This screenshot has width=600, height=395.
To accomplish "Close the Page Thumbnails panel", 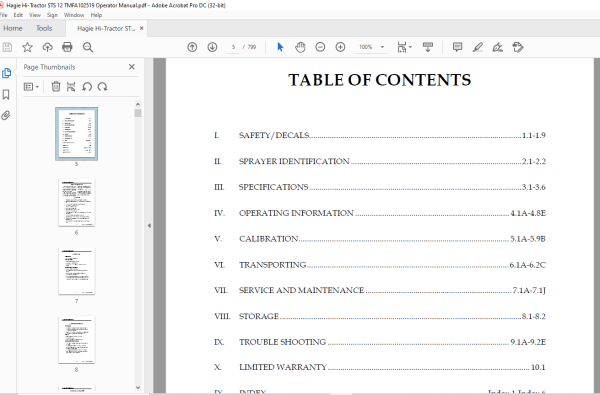I will [132, 67].
